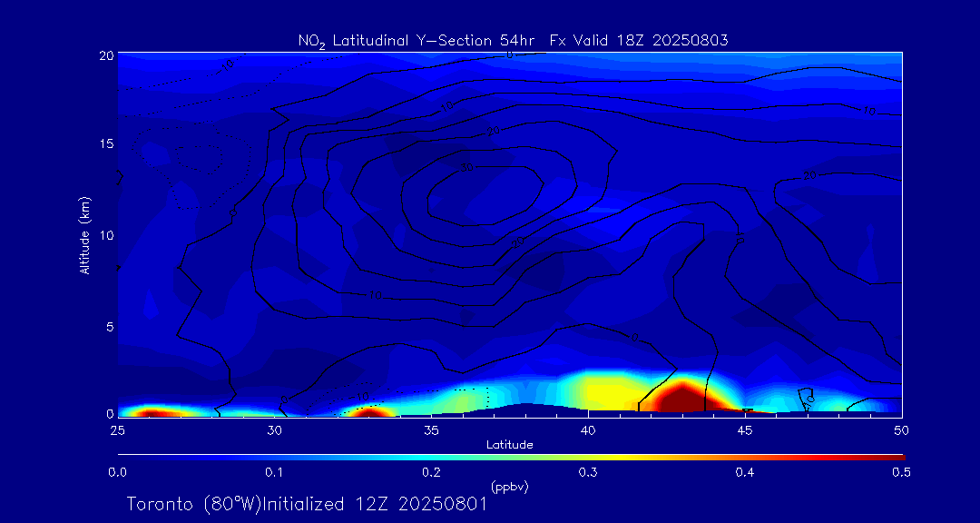Screen dimensions: 980x523
Task: Click the y-axis tick label 20
Action: point(103,54)
